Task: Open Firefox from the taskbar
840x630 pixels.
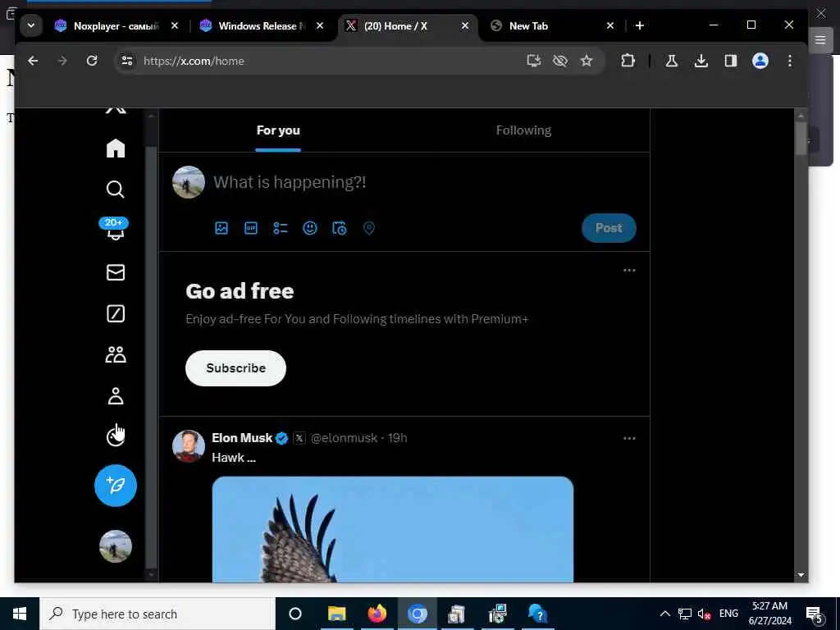Action: click(x=377, y=614)
